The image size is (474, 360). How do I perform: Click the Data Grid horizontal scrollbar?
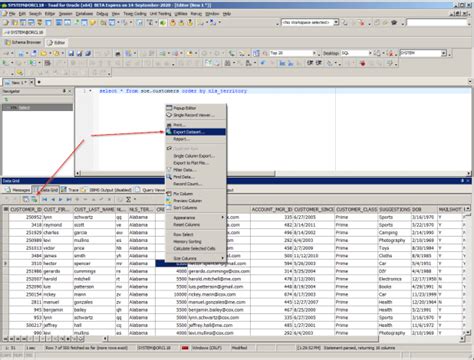(x=242, y=339)
